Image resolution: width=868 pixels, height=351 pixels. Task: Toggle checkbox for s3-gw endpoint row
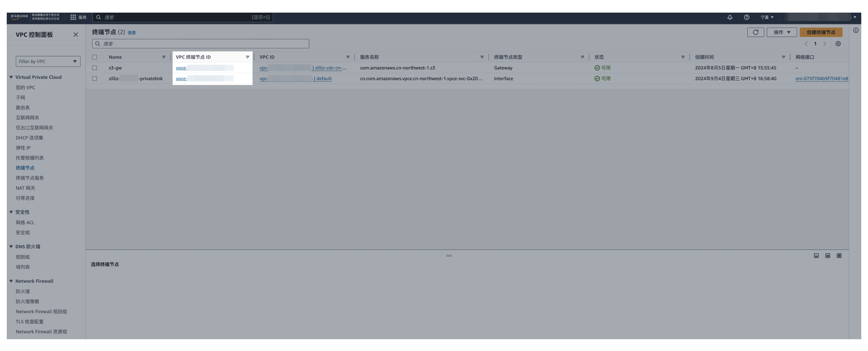tap(94, 68)
